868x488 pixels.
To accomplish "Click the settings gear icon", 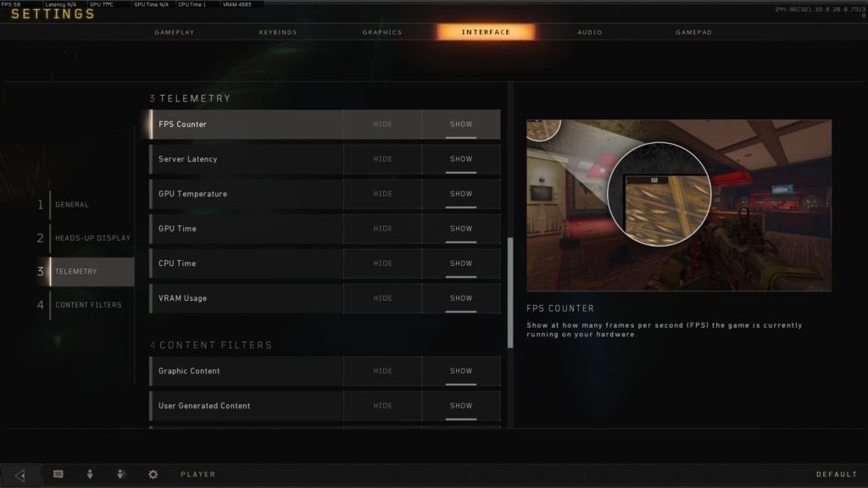I will 153,474.
